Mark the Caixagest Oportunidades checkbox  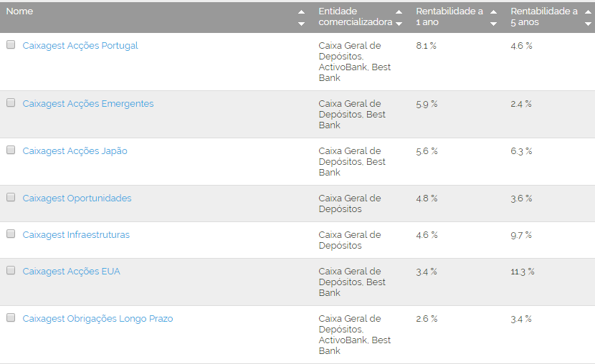[x=11, y=197]
